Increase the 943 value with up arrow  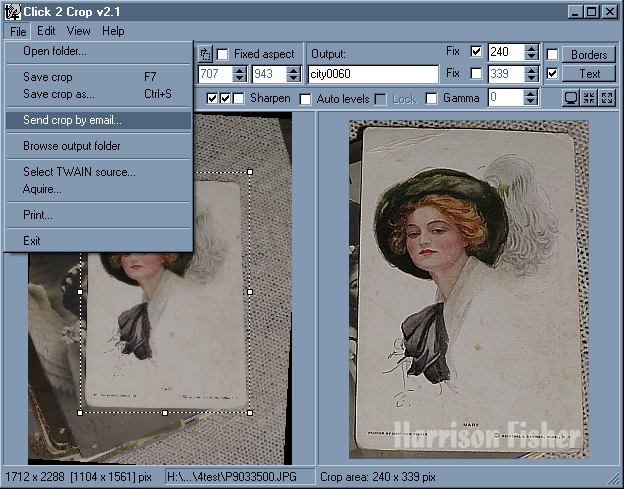294,70
